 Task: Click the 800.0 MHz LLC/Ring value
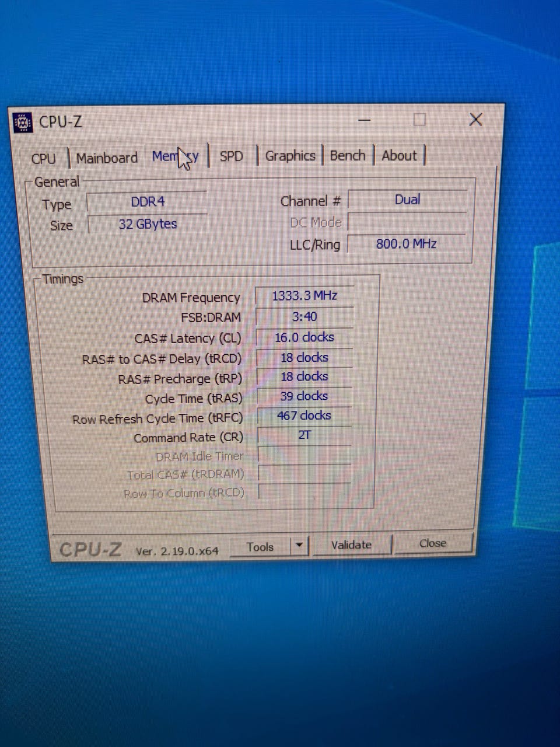407,244
